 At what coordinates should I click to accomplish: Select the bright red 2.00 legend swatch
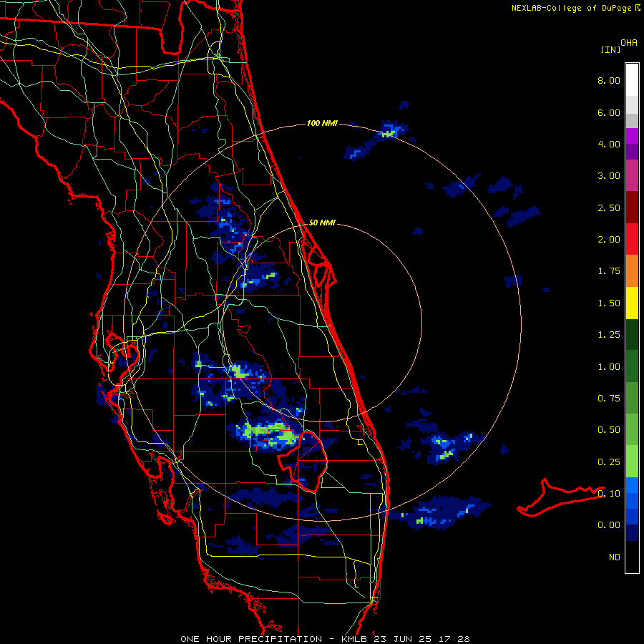pyautogui.click(x=632, y=239)
